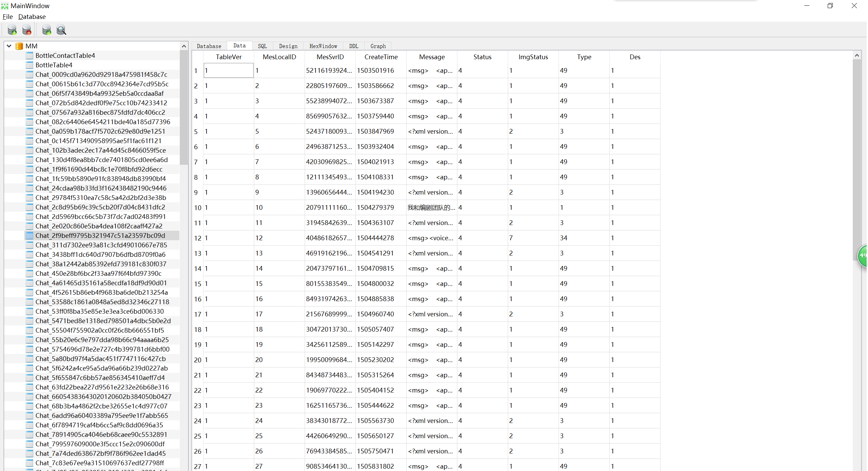Click the selected TableVer cell in row 1

229,70
